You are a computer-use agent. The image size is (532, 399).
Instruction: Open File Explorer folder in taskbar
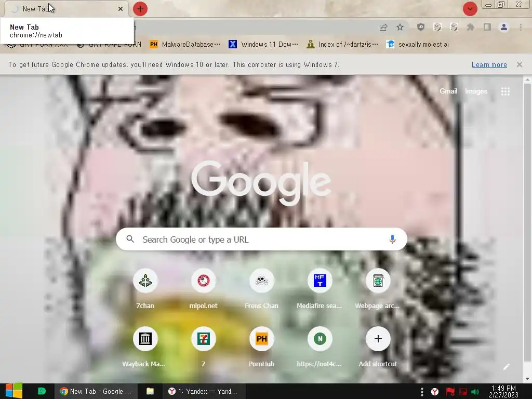click(150, 391)
